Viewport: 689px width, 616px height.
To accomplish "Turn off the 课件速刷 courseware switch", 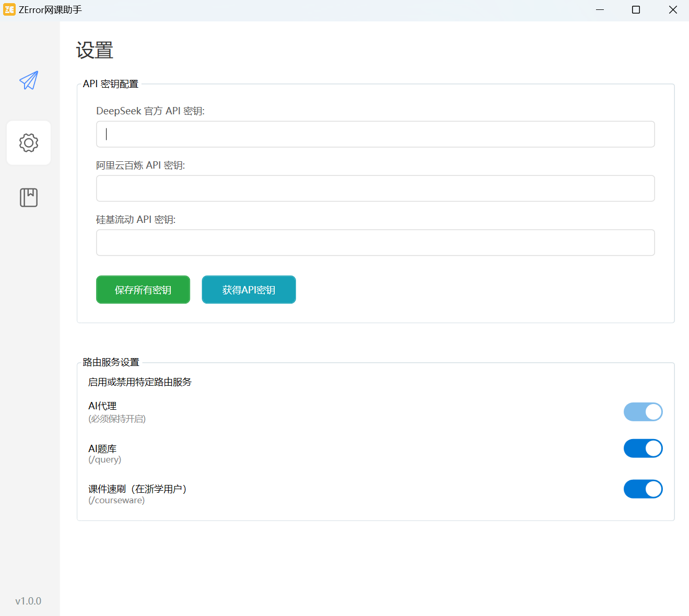I will [643, 489].
